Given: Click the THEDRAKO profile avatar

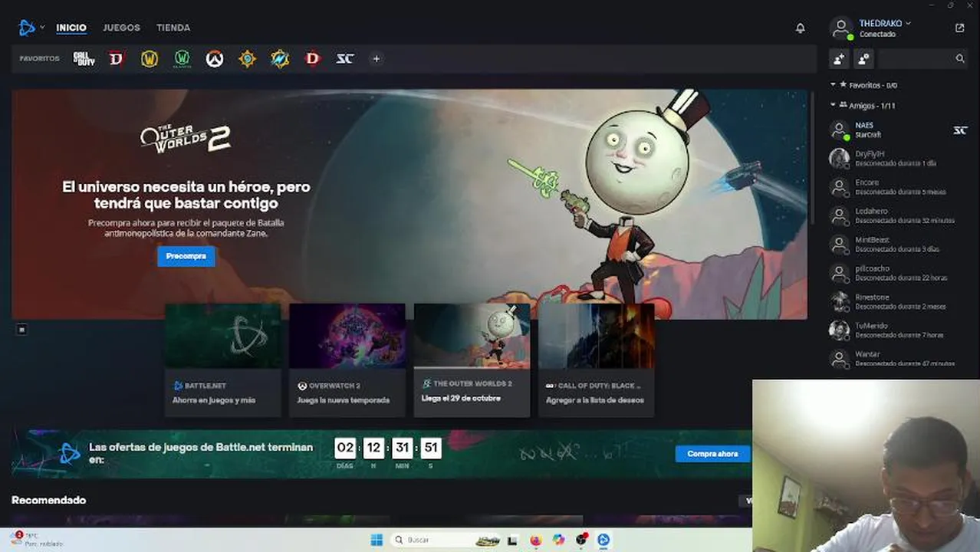Looking at the screenshot, I should (841, 28).
